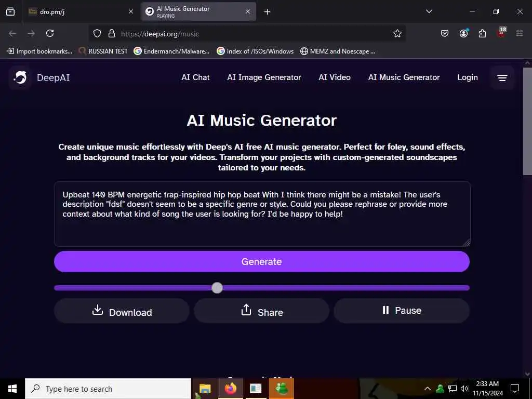Image resolution: width=532 pixels, height=399 pixels.
Task: Pause the playing music
Action: tap(402, 311)
